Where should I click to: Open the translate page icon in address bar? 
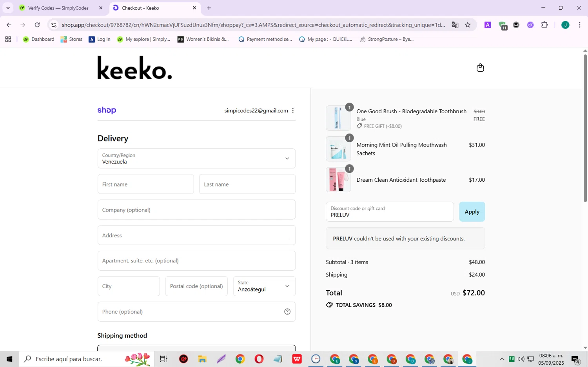tap(455, 25)
